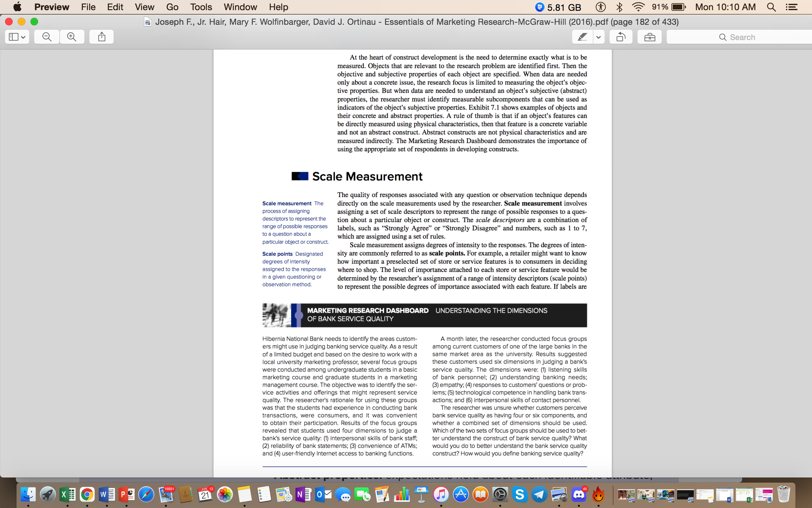Open Excel from the Dock

(x=68, y=494)
